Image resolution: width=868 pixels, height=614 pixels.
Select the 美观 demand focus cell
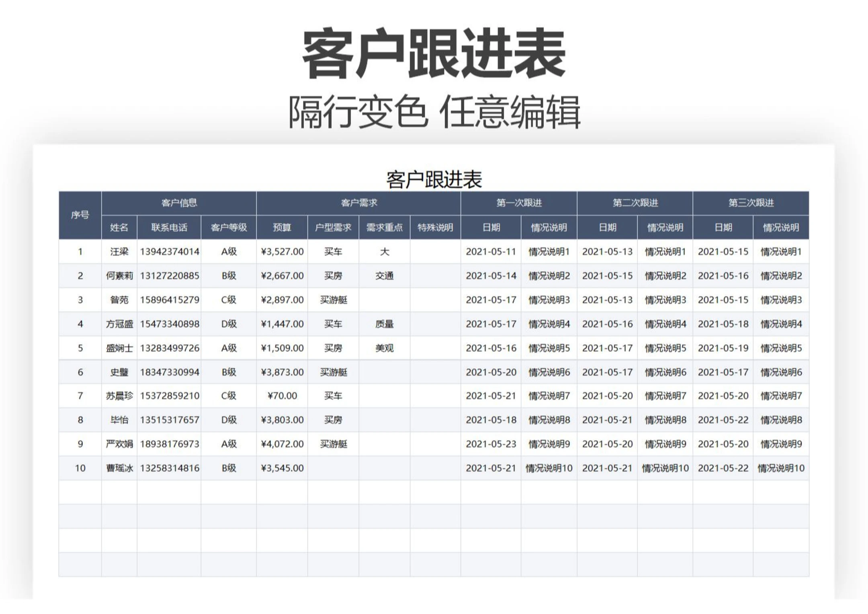click(x=384, y=348)
